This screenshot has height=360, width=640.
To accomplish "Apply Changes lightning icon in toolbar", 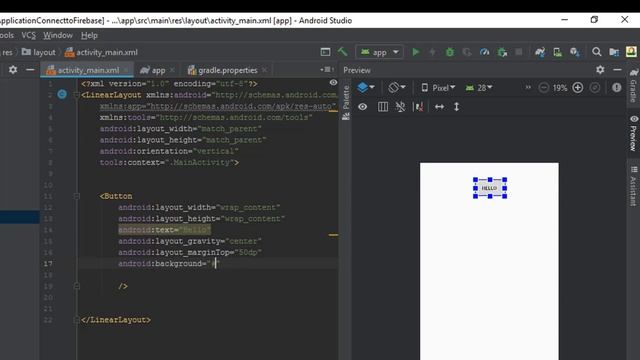I will pyautogui.click(x=432, y=52).
